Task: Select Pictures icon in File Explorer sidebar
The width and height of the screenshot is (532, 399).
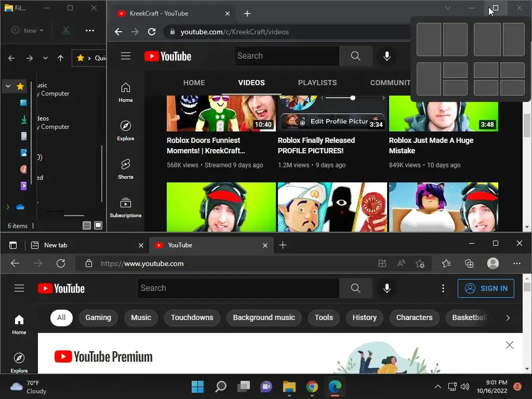Action: tap(24, 153)
